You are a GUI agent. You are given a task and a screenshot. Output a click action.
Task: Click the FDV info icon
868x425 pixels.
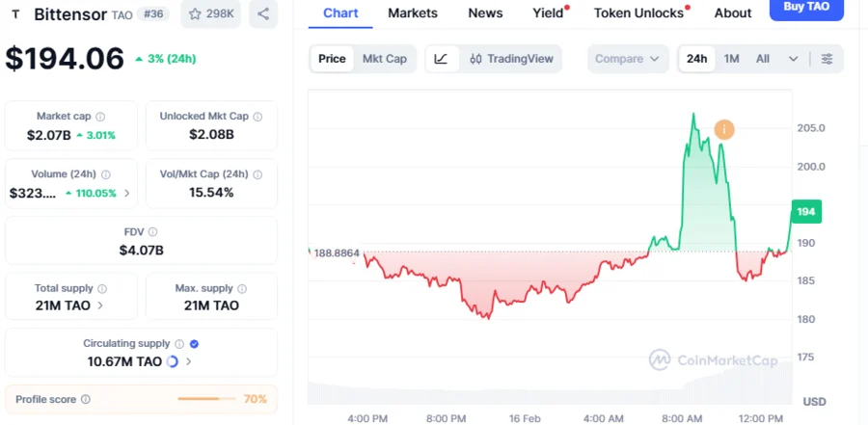click(x=152, y=232)
